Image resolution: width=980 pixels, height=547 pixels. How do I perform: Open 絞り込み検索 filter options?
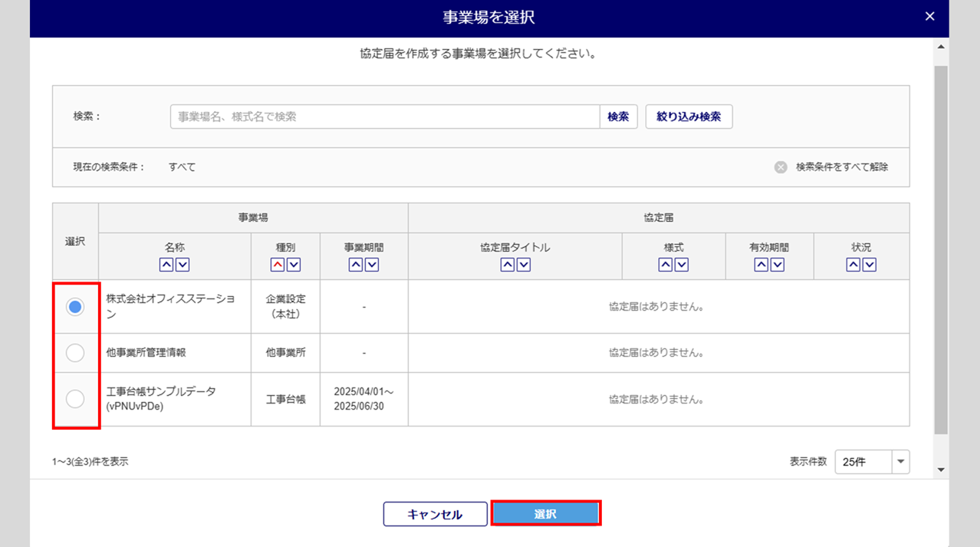(x=689, y=117)
